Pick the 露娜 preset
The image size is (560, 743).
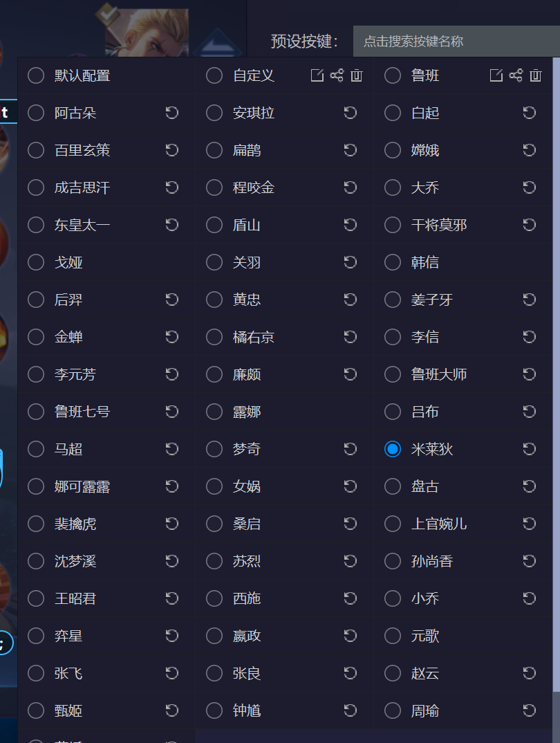pyautogui.click(x=214, y=412)
